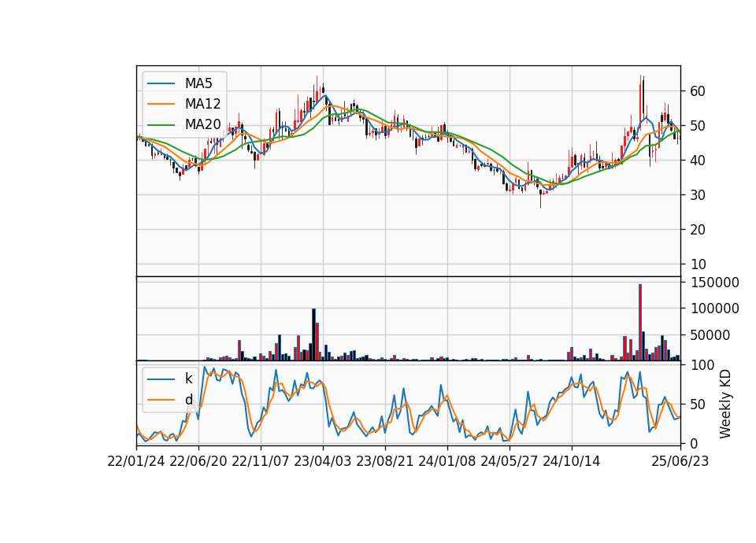Click the MA20 legend label
This screenshot has height=543, width=756.
click(x=202, y=124)
